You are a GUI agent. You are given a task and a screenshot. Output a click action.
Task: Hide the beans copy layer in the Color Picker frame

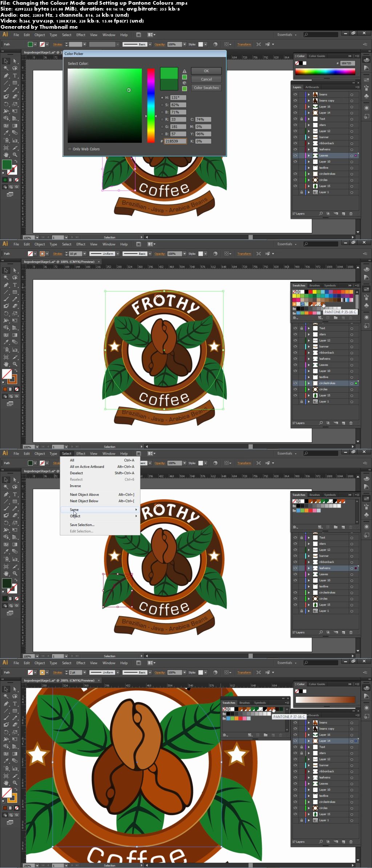click(295, 101)
